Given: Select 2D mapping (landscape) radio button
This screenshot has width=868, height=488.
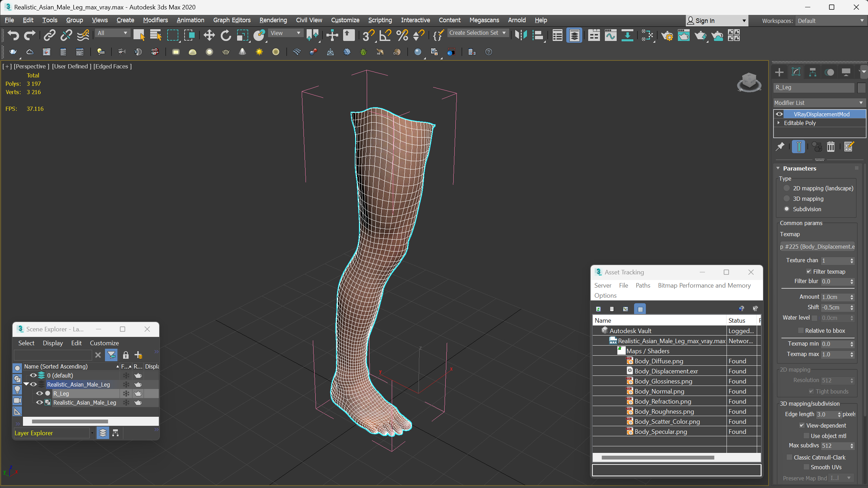Looking at the screenshot, I should [x=787, y=188].
